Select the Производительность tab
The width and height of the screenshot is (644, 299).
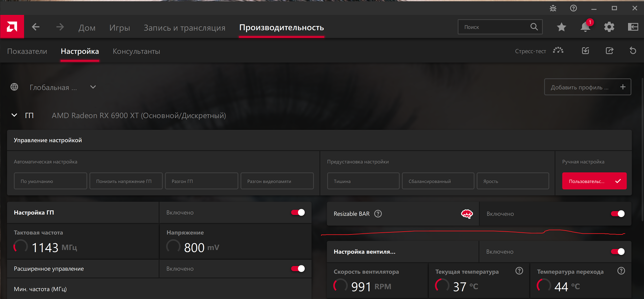(x=282, y=28)
